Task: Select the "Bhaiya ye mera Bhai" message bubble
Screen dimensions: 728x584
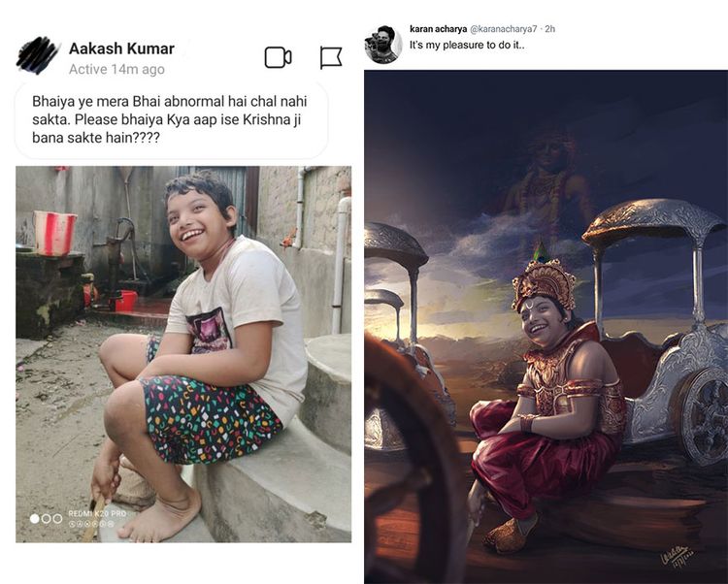Action: click(171, 119)
